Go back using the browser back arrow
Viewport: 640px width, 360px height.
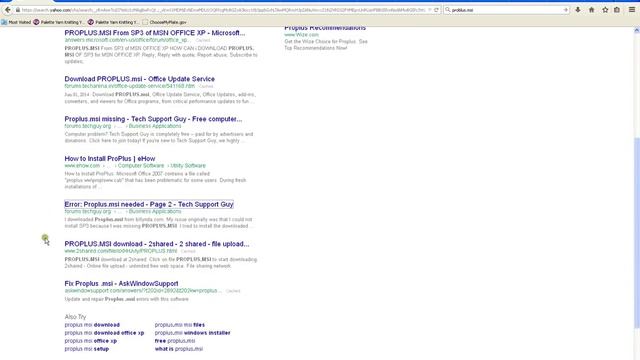click(7, 9)
